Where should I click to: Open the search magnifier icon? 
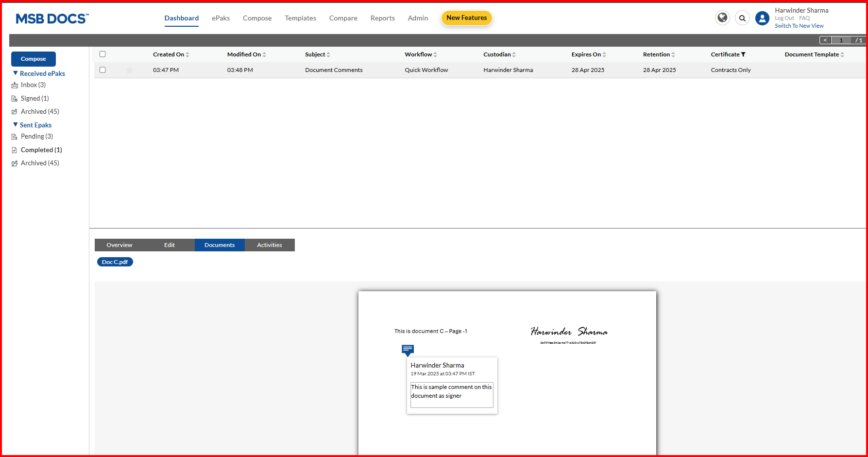click(x=742, y=18)
